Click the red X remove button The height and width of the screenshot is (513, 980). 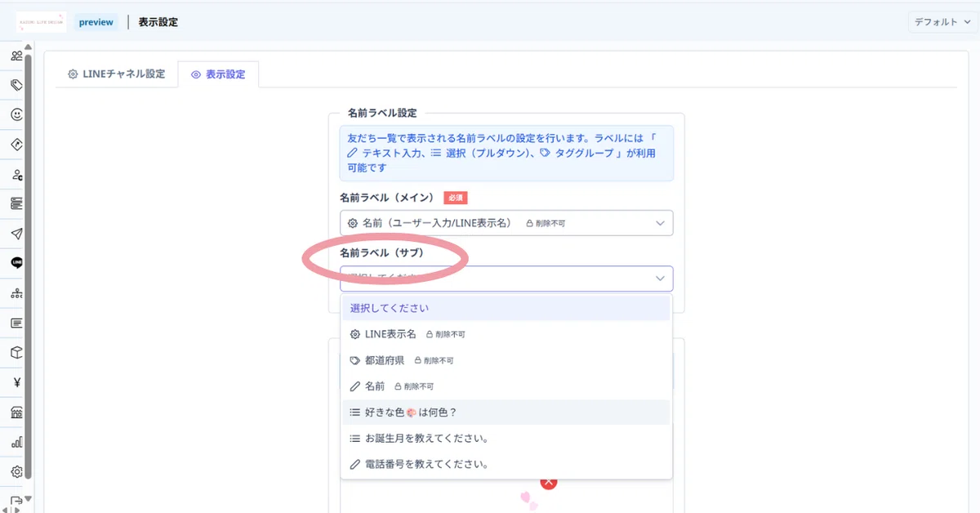coord(549,483)
